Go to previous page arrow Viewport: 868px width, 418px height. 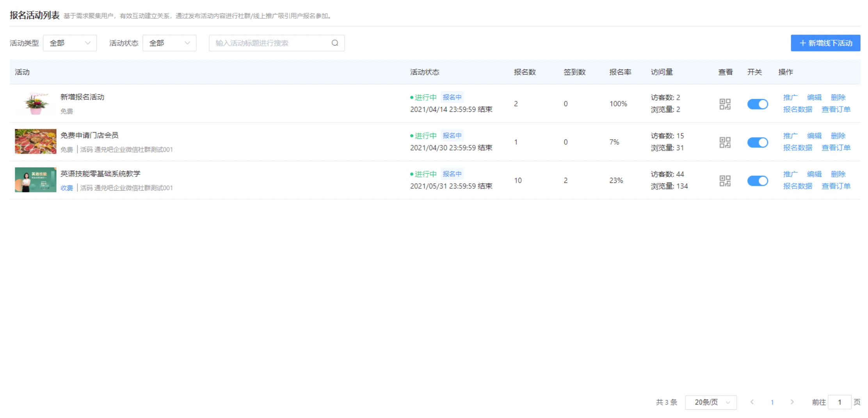coord(752,402)
